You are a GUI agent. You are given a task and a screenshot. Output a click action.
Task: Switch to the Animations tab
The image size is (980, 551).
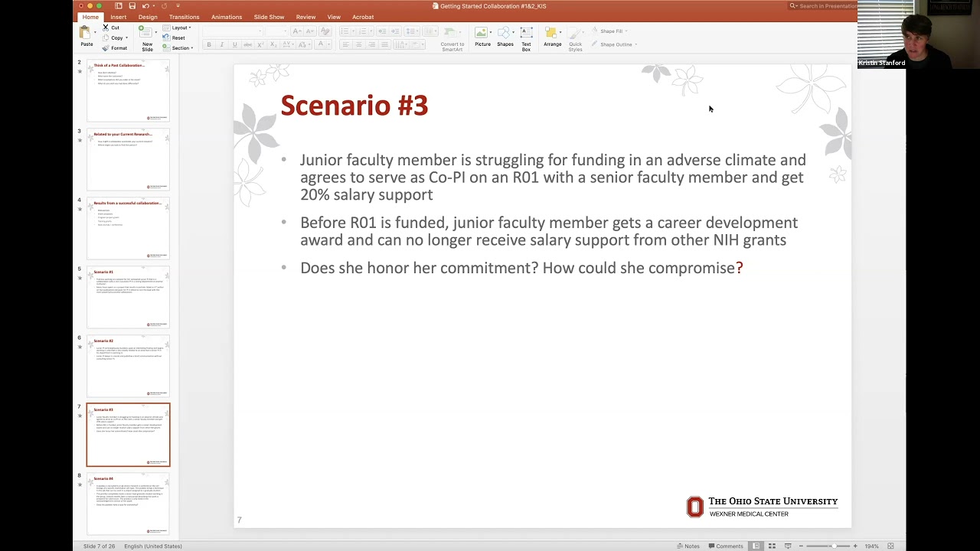(x=226, y=17)
